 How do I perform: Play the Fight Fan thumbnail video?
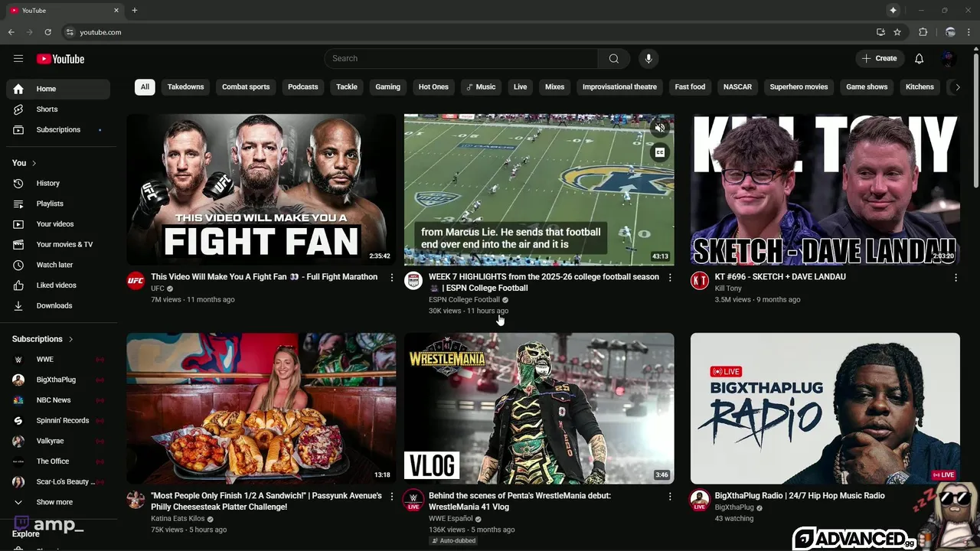click(x=261, y=190)
